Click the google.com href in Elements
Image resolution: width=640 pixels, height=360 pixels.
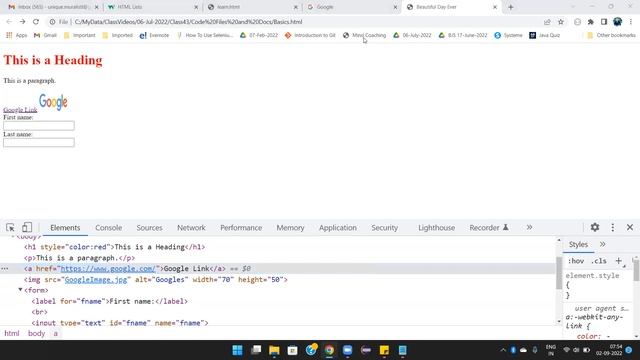(108, 269)
